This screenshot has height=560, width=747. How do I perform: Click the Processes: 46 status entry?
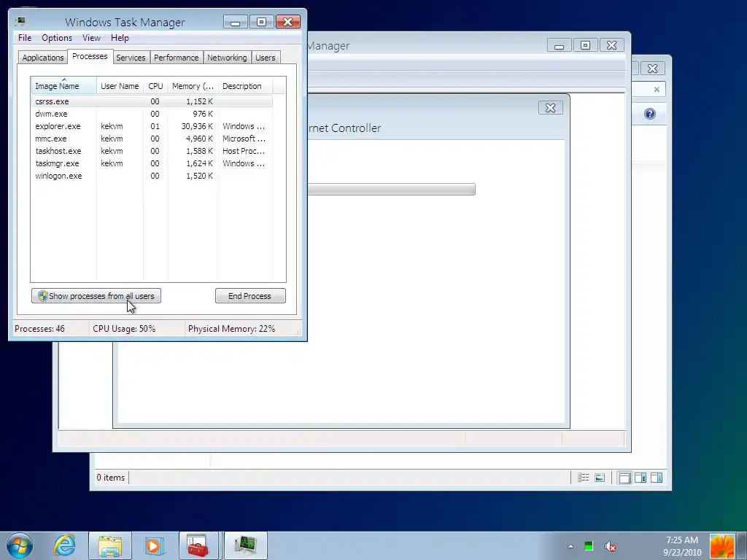[39, 329]
